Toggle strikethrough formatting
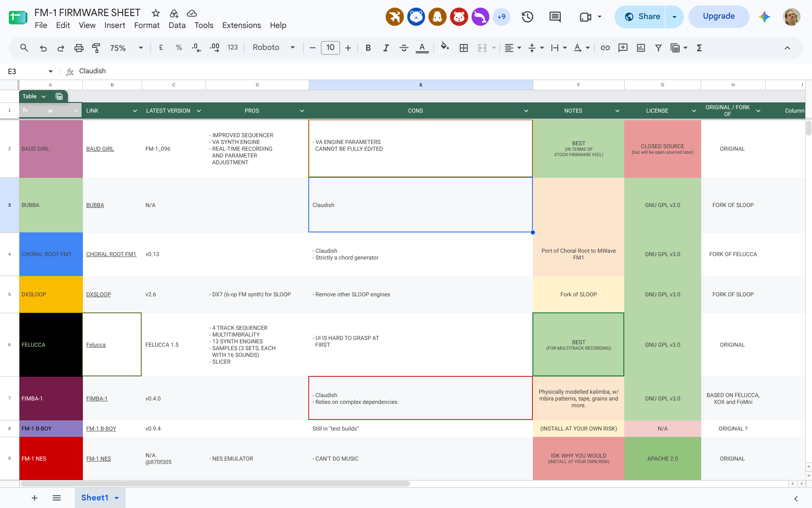This screenshot has height=508, width=812. tap(404, 48)
